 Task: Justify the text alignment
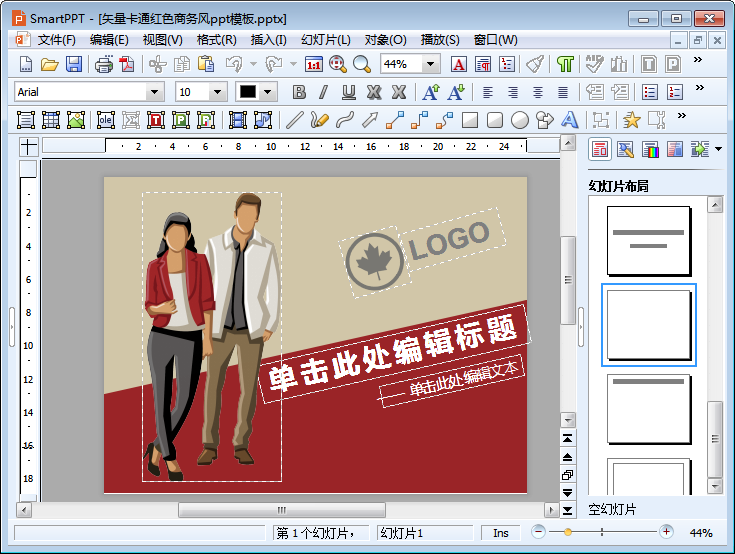(x=563, y=92)
